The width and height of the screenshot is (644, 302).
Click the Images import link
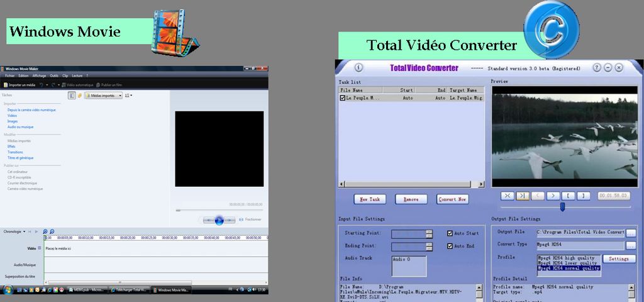pos(13,121)
